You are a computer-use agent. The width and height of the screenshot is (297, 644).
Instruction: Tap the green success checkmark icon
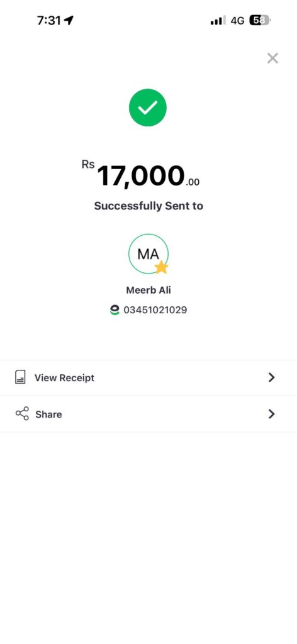148,108
